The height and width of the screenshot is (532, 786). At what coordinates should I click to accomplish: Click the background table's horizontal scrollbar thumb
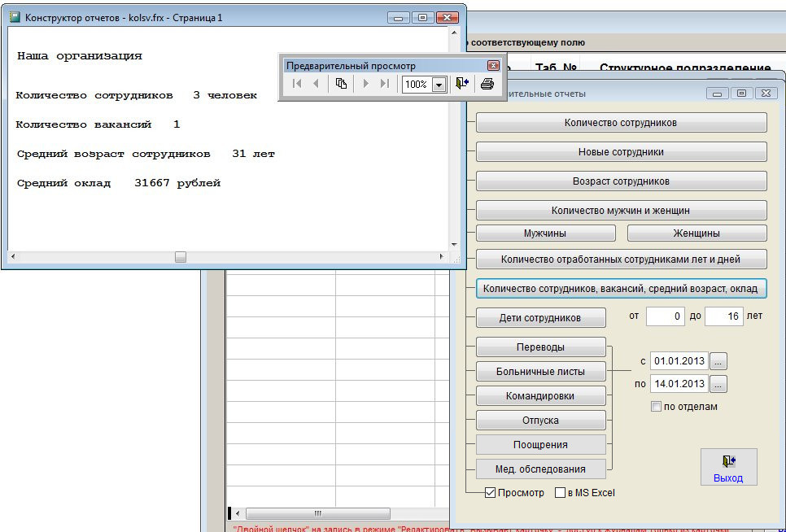click(318, 513)
